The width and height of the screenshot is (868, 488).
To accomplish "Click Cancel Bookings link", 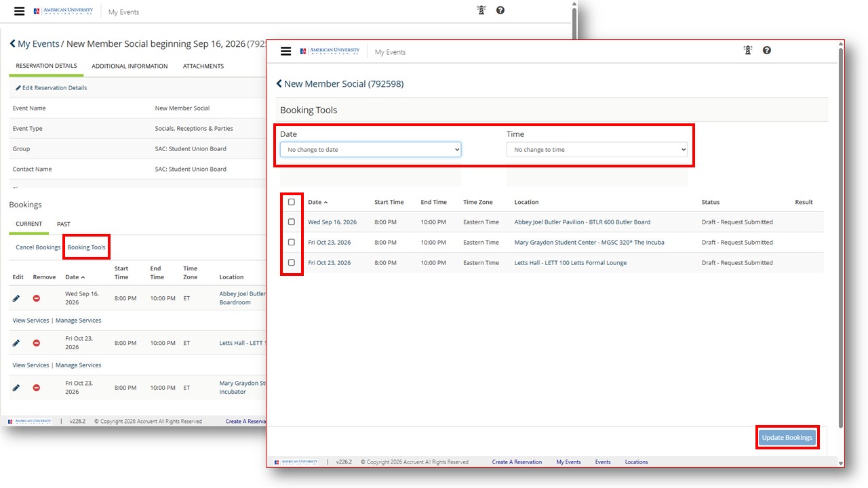I will click(38, 247).
